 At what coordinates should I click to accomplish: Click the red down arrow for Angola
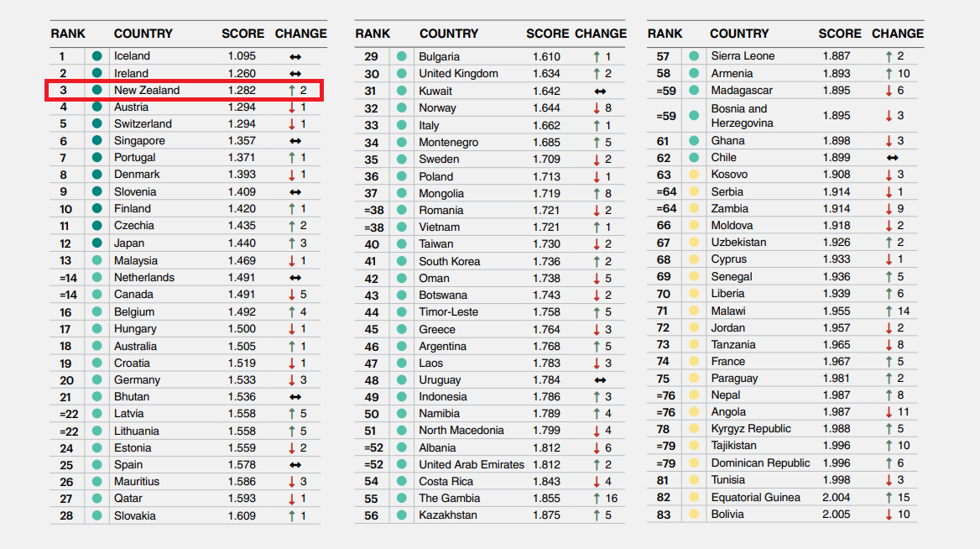click(x=889, y=412)
